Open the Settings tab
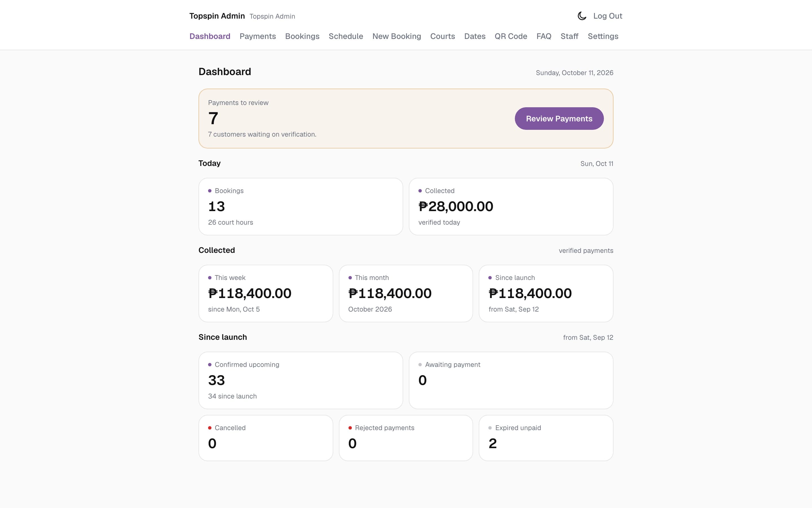This screenshot has height=508, width=812. (603, 36)
